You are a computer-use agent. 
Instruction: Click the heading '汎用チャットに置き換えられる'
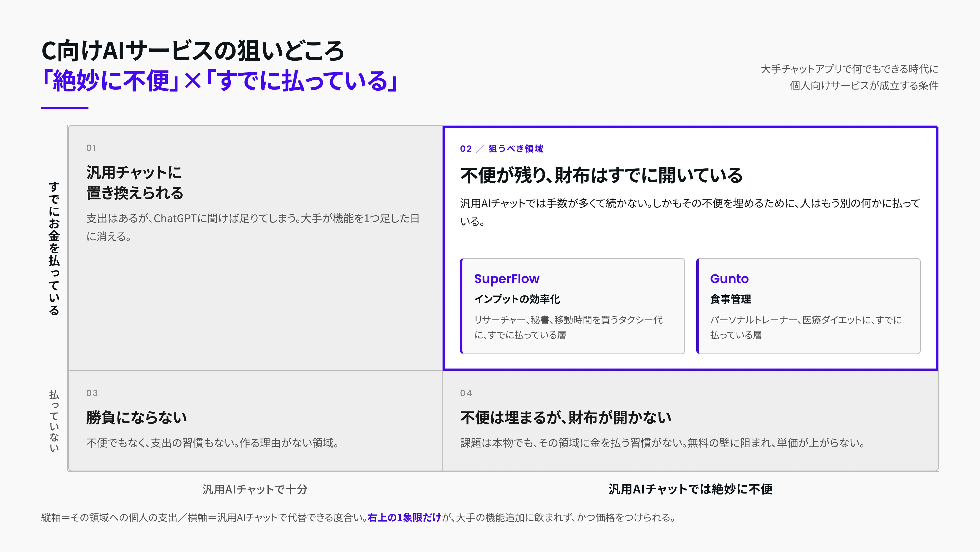click(x=135, y=183)
